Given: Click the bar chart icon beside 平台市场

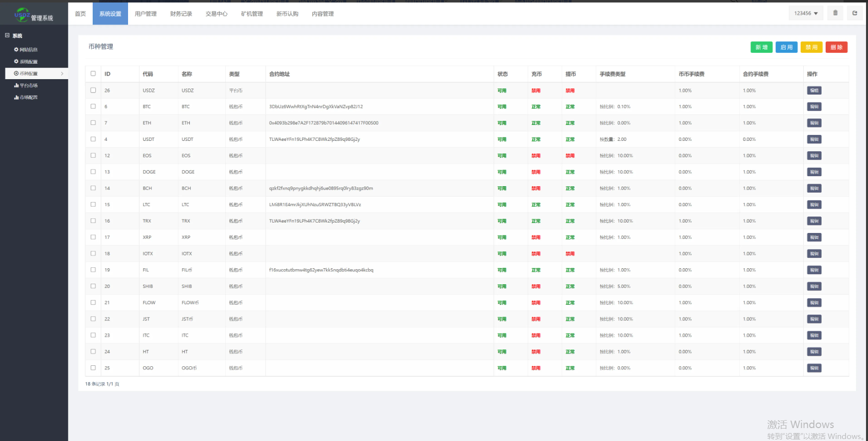Looking at the screenshot, I should click(x=16, y=86).
